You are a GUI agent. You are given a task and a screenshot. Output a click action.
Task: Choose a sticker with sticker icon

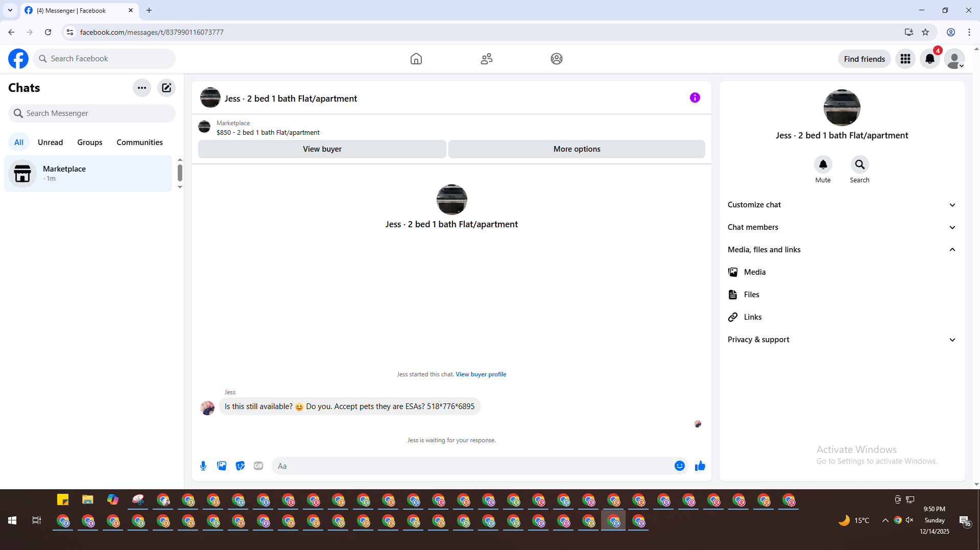pyautogui.click(x=240, y=466)
